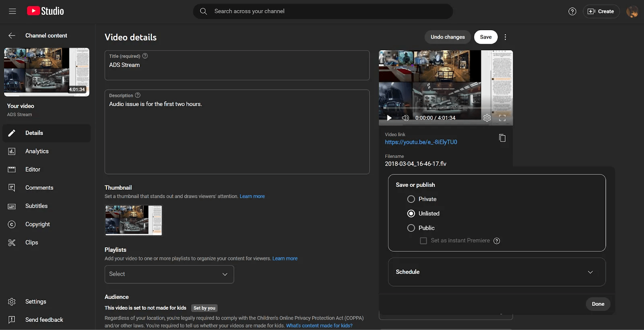Click the Title help question icon

pyautogui.click(x=145, y=56)
